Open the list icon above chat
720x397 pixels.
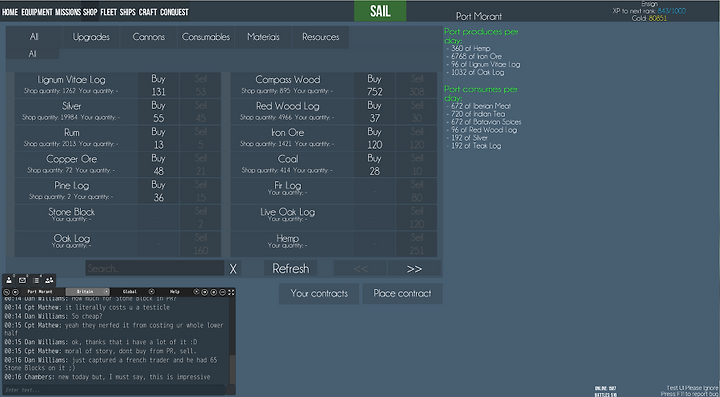[36, 280]
